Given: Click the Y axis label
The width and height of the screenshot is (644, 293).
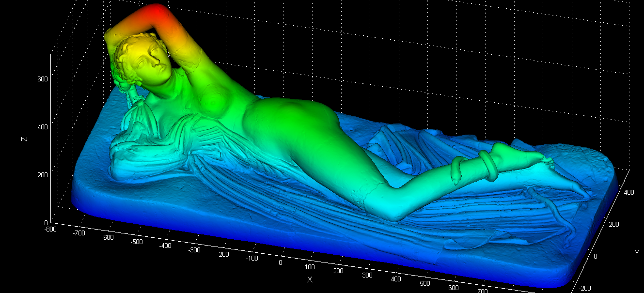Looking at the screenshot, I should (636, 253).
